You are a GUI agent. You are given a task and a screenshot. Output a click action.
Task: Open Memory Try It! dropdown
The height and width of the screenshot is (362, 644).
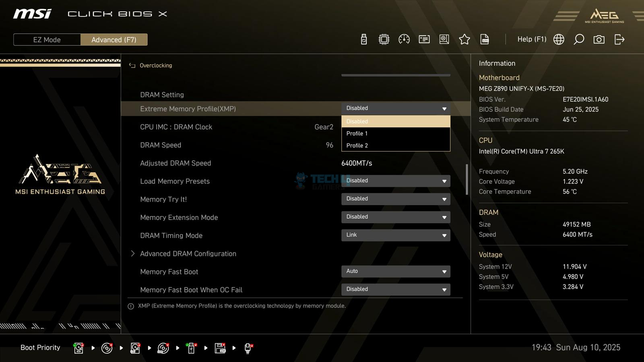[x=396, y=199]
